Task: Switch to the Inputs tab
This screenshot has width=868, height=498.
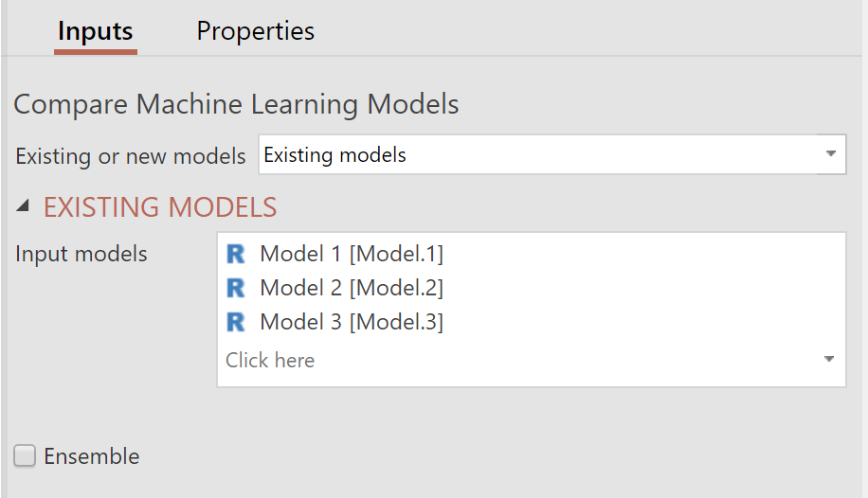Action: point(95,31)
